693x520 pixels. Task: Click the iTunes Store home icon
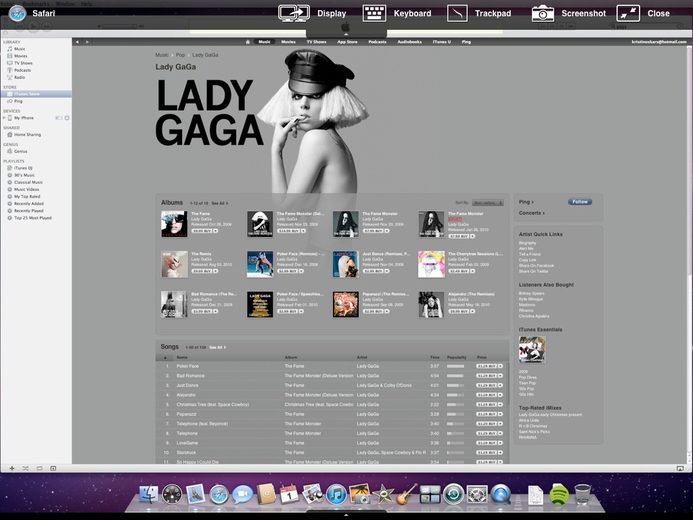pyautogui.click(x=248, y=42)
